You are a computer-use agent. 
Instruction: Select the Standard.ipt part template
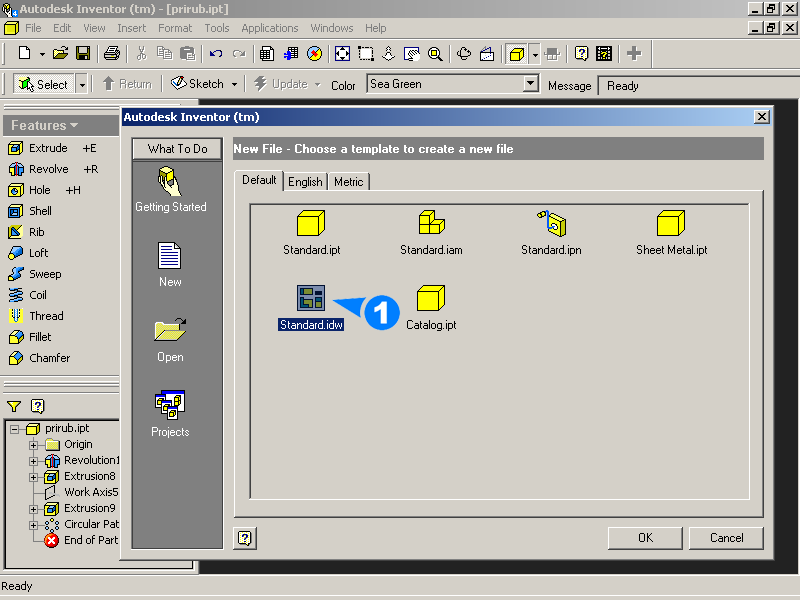pyautogui.click(x=311, y=224)
